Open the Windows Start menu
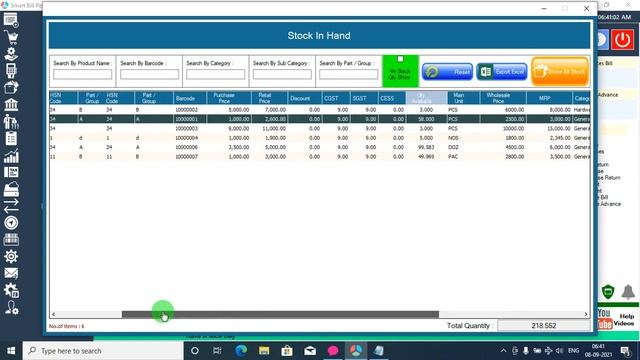This screenshot has width=640, height=360. coord(11,351)
